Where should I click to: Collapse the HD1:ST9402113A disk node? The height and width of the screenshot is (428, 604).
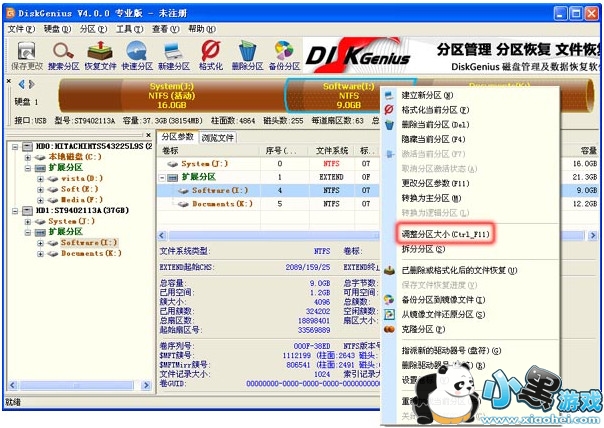coord(15,211)
